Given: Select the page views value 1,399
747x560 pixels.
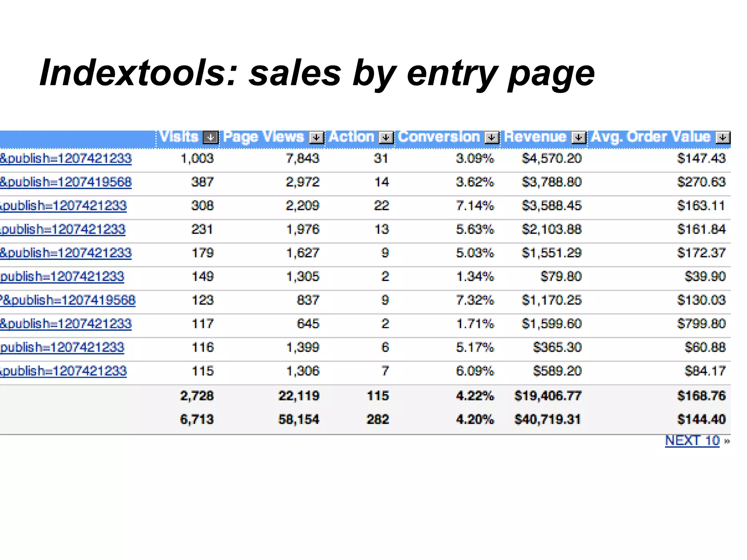Looking at the screenshot, I should pyautogui.click(x=303, y=347).
